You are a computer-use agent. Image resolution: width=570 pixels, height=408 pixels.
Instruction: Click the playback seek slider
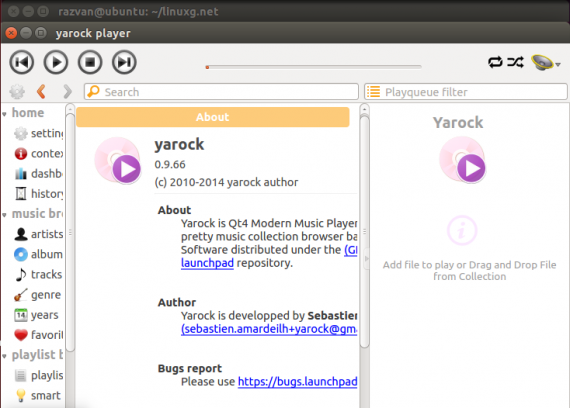tap(314, 67)
